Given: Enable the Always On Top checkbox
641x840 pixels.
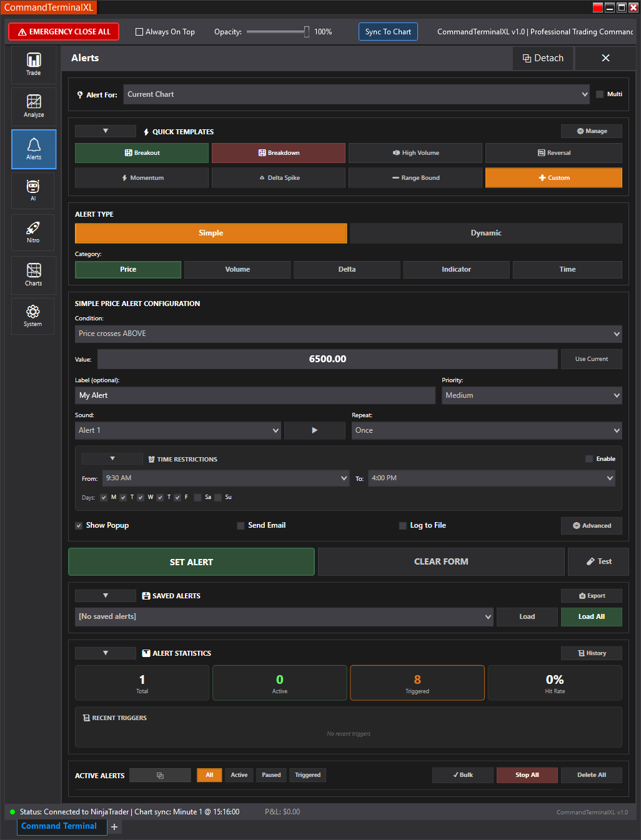Looking at the screenshot, I should (x=139, y=32).
